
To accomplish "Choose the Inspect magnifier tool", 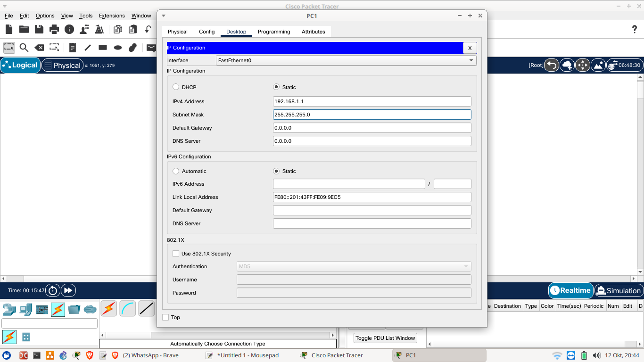I will [24, 48].
